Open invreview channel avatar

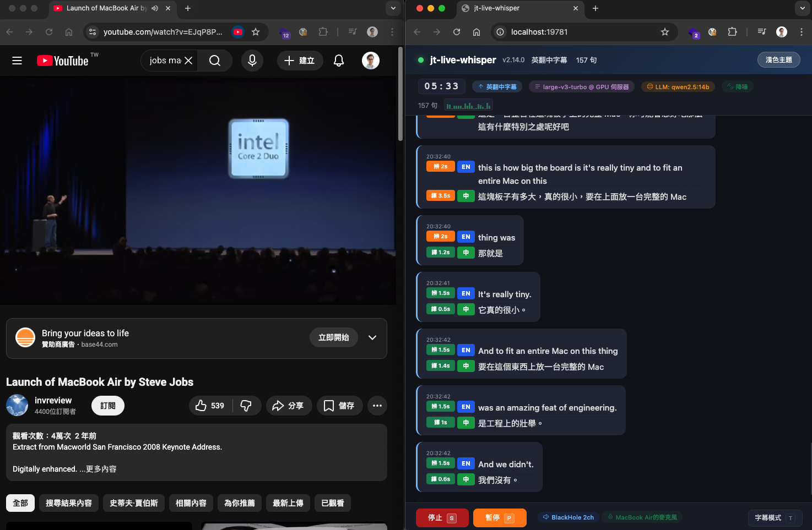17,406
